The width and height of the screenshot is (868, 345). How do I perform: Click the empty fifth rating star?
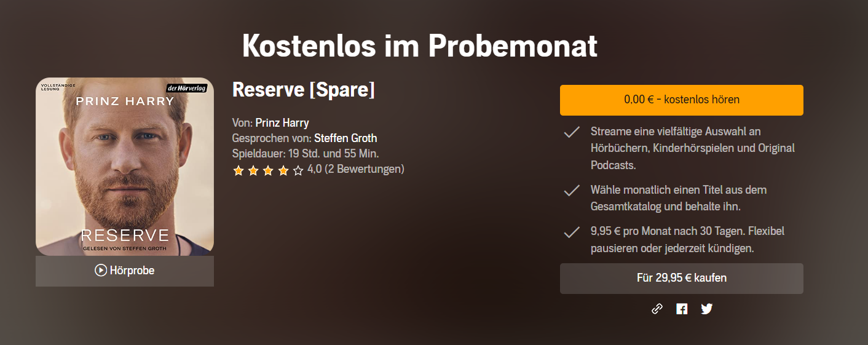[x=298, y=170]
